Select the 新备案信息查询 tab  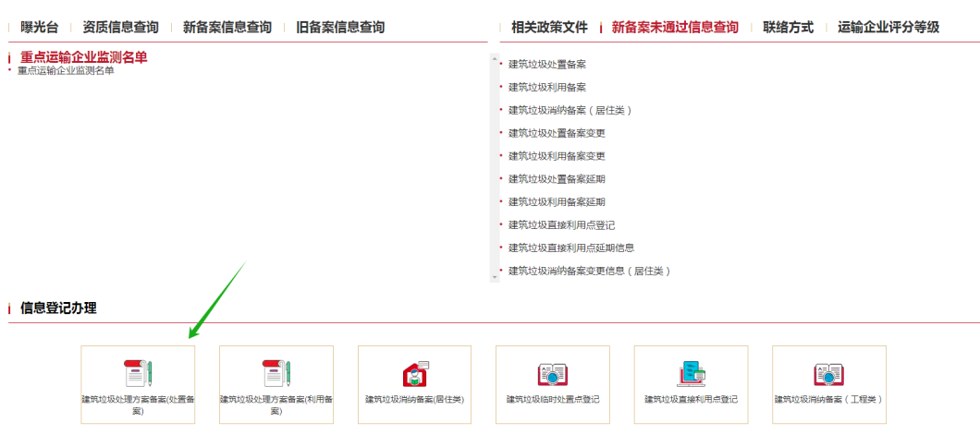tap(227, 28)
